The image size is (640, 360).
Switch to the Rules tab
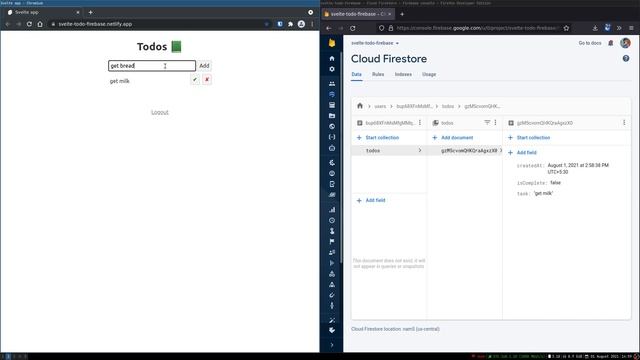click(x=378, y=74)
